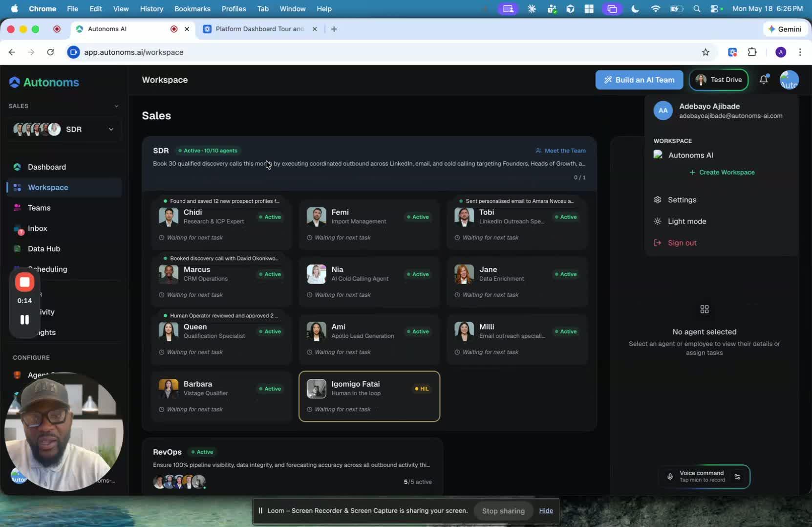Viewport: 812px width, 527px height.
Task: Click the Adebayo Ajibade account name
Action: coord(709,107)
